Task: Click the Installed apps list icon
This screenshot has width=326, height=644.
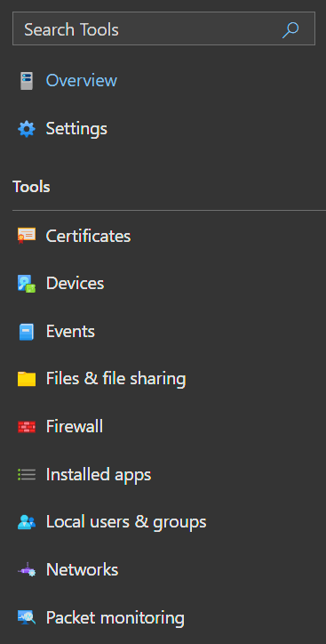Action: (27, 474)
